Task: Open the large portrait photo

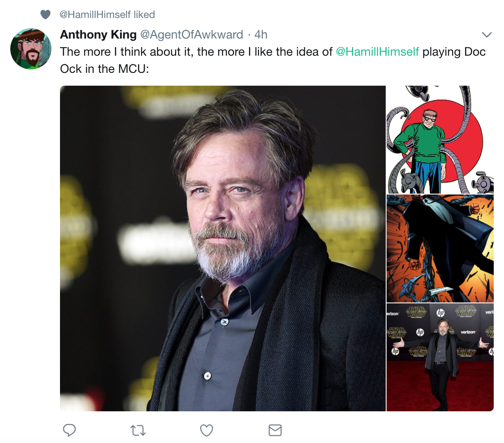Action: pos(222,248)
